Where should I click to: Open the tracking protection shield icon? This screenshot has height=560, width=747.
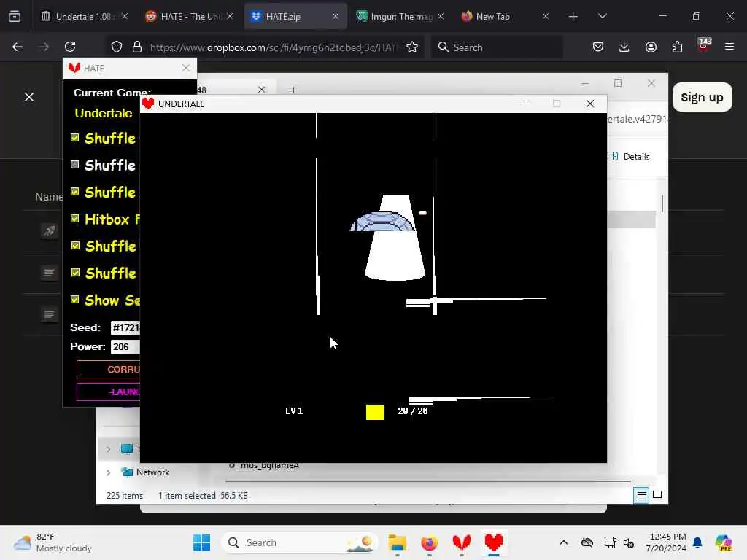tap(117, 47)
